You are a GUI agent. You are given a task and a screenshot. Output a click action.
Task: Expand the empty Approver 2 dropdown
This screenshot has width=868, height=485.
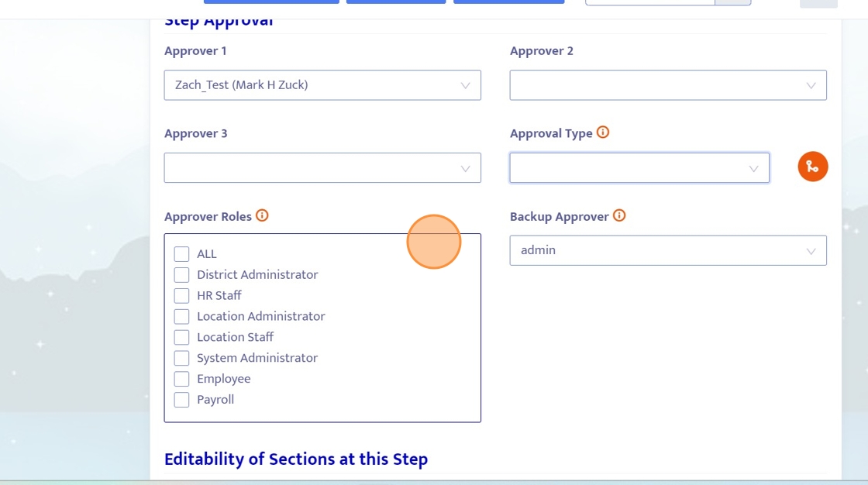668,84
